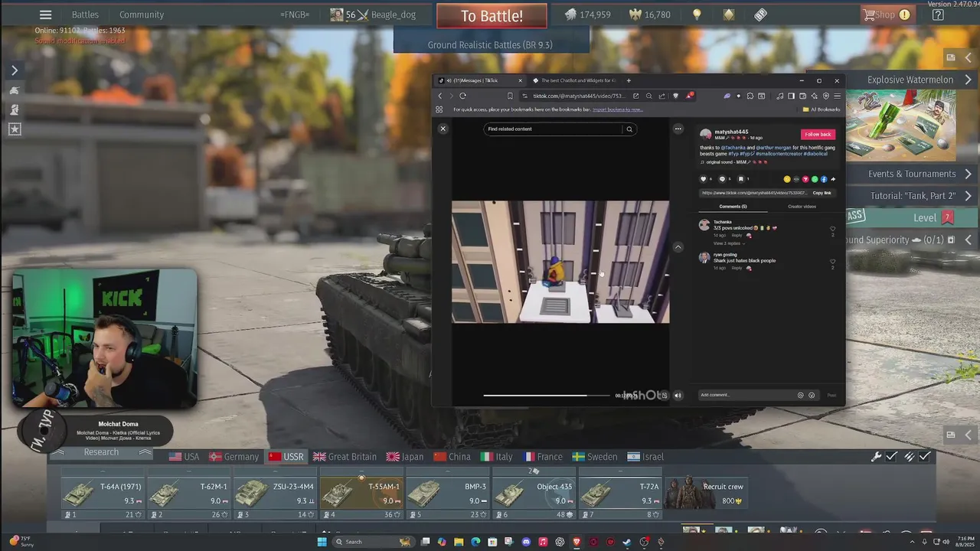Click the ammo refill icon above crew slots

pyautogui.click(x=909, y=457)
